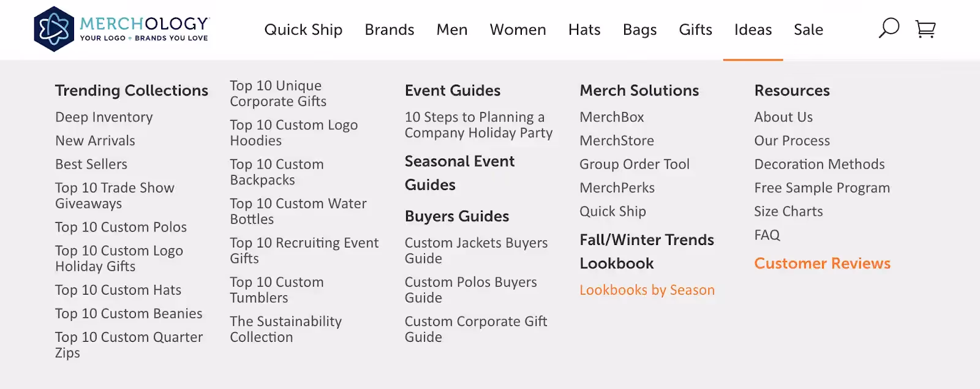Screen dimensions: 980x389
Task: Browse the Hats navigation item
Action: (x=584, y=29)
